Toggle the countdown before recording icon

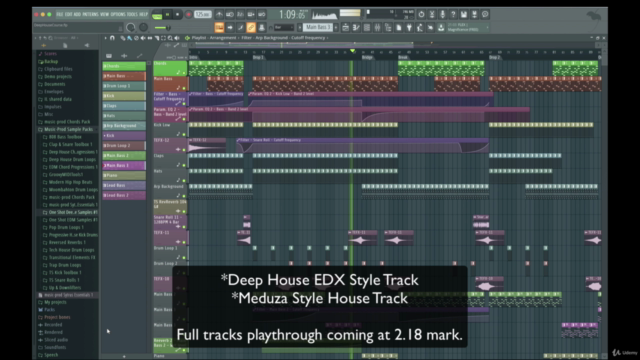(240, 15)
